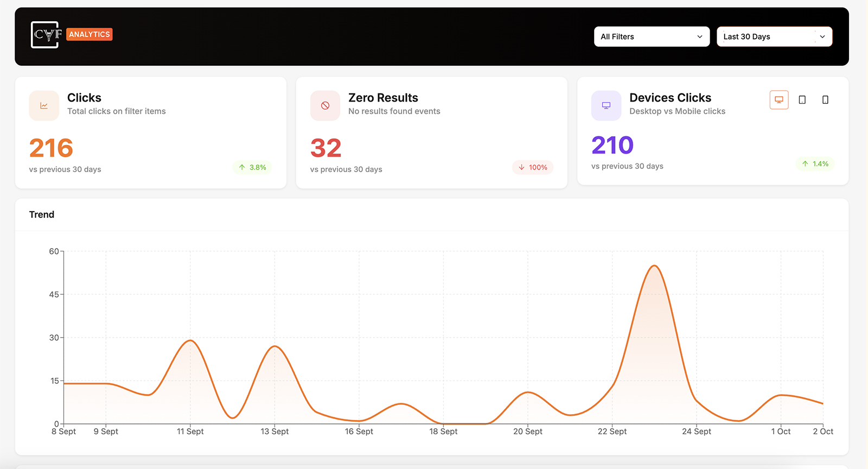Click the 100% decrease badge

532,167
